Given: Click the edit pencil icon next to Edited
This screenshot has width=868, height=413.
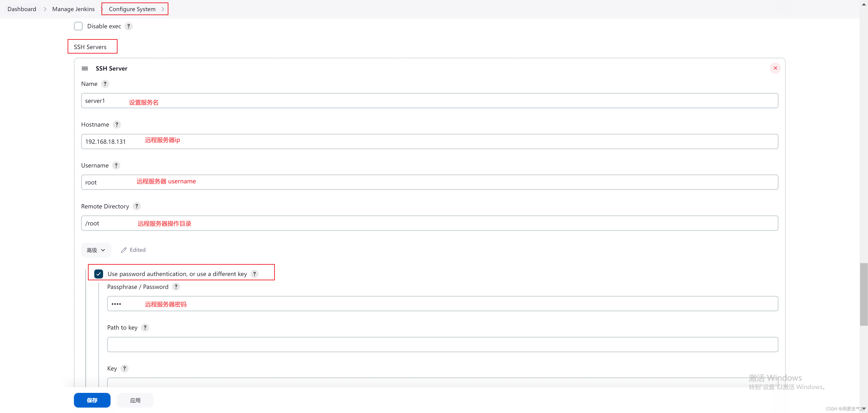Looking at the screenshot, I should (x=123, y=250).
